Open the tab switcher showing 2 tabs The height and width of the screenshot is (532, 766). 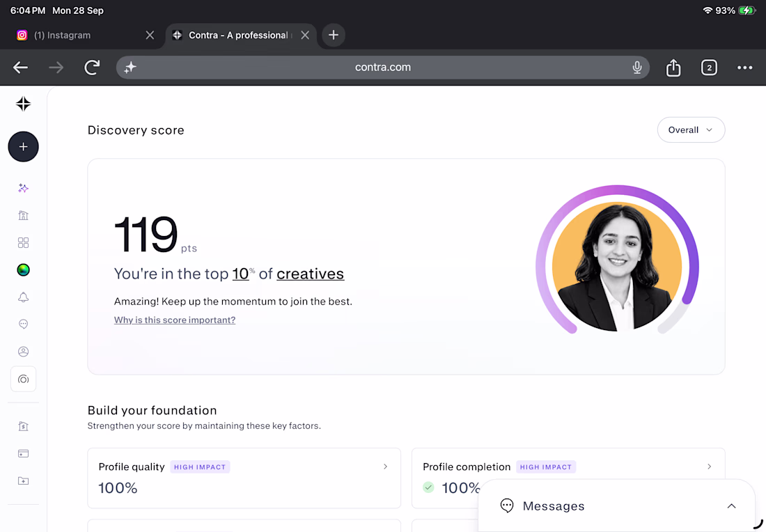click(709, 68)
